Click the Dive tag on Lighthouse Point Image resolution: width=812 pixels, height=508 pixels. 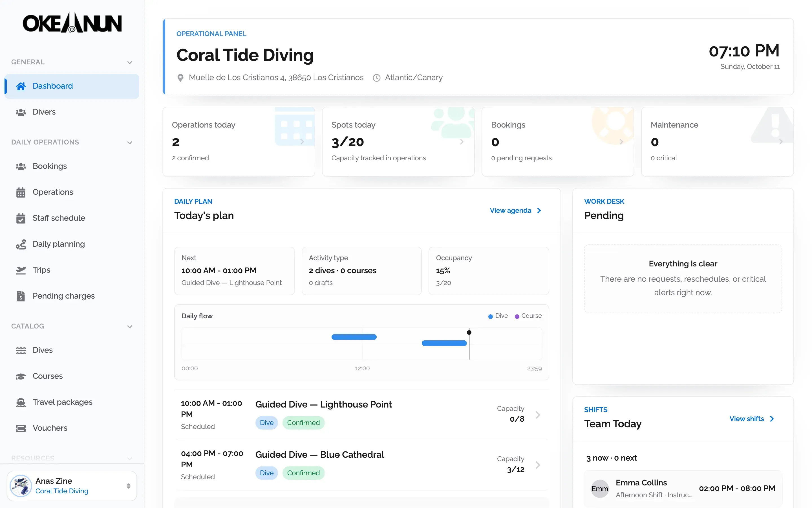click(266, 423)
